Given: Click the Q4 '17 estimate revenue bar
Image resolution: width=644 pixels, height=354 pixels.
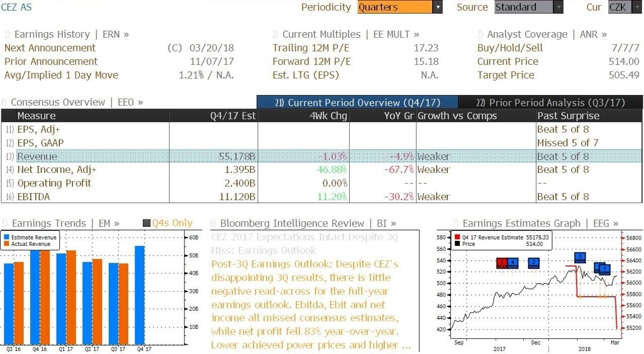Looking at the screenshot, I should tap(140, 296).
